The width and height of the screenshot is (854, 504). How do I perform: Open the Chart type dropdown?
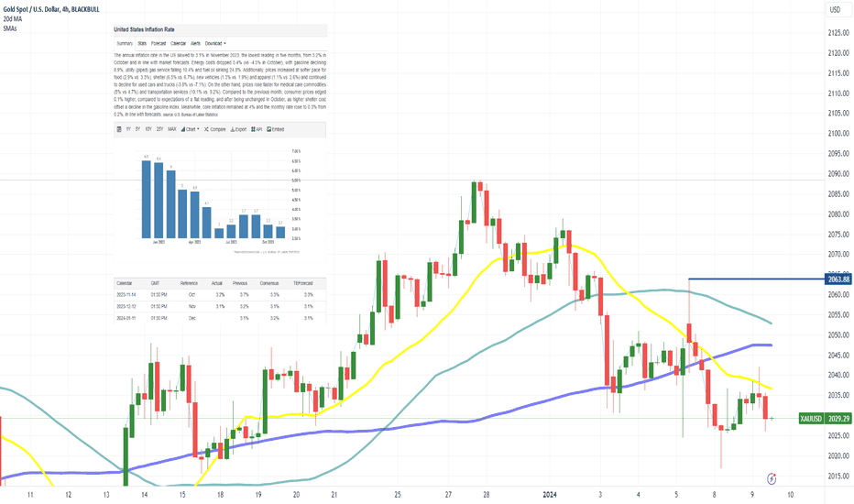(190, 130)
